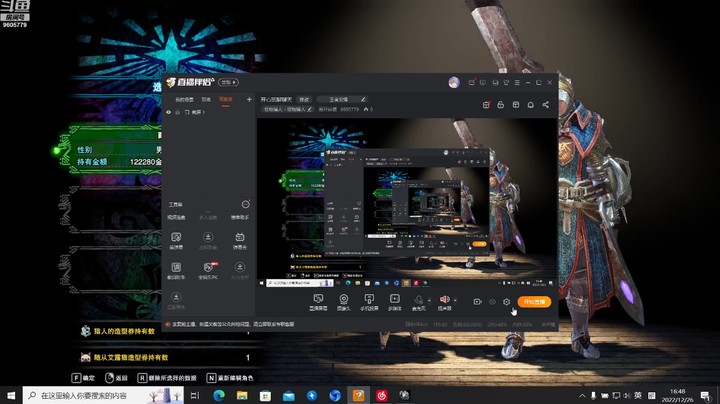
Task: Click the hunter styling voucher count row
Action: [x=165, y=331]
